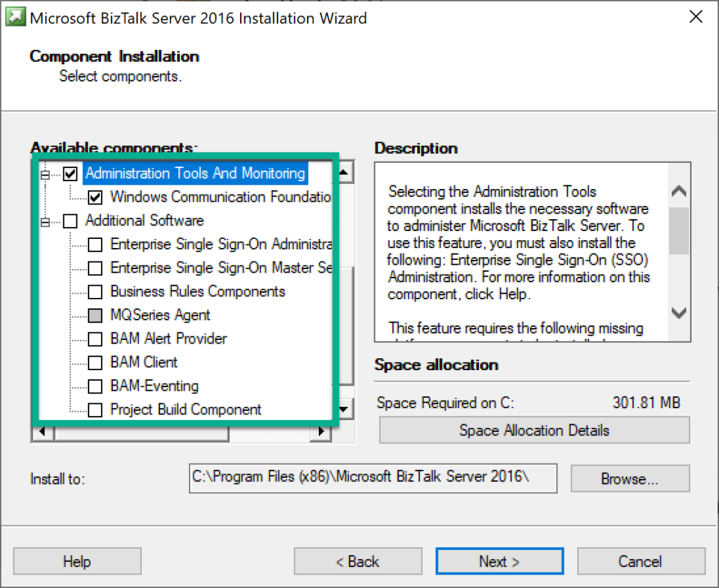
Task: Enable Enterprise Single Sign-On Master Secret
Action: tap(95, 268)
